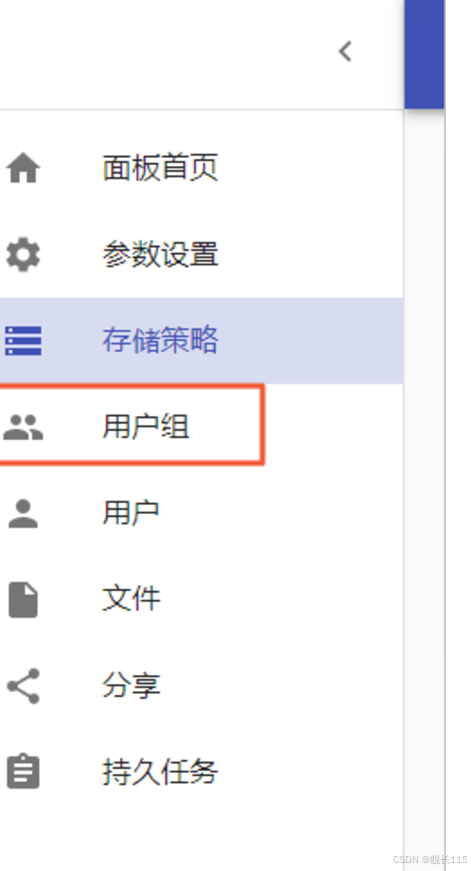The image size is (471, 871).
Task: Click the storage list icon for 存储策略
Action: [x=23, y=341]
